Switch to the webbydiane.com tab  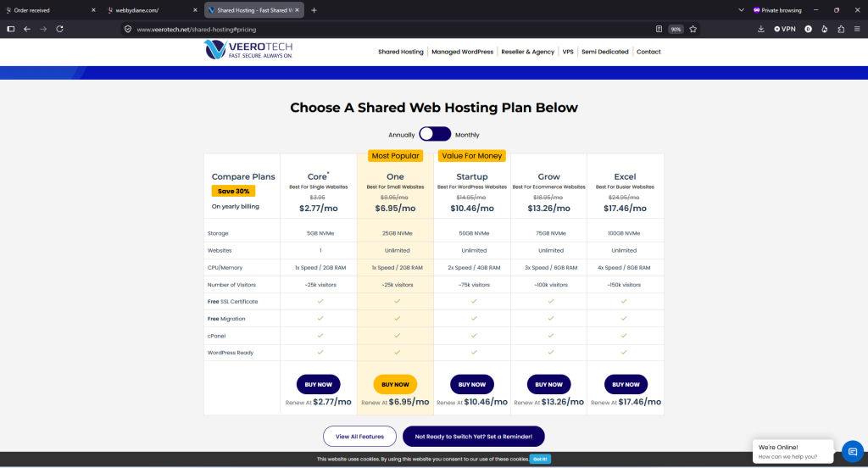(151, 10)
